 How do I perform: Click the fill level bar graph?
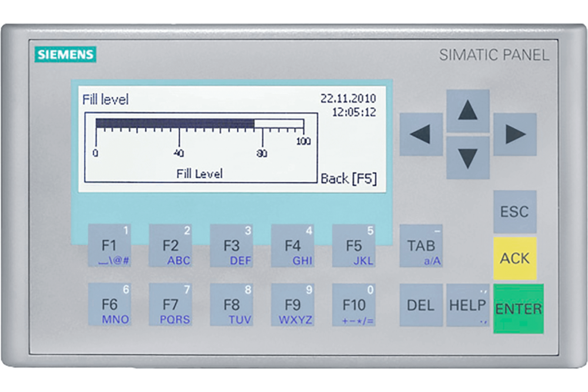pos(200,125)
